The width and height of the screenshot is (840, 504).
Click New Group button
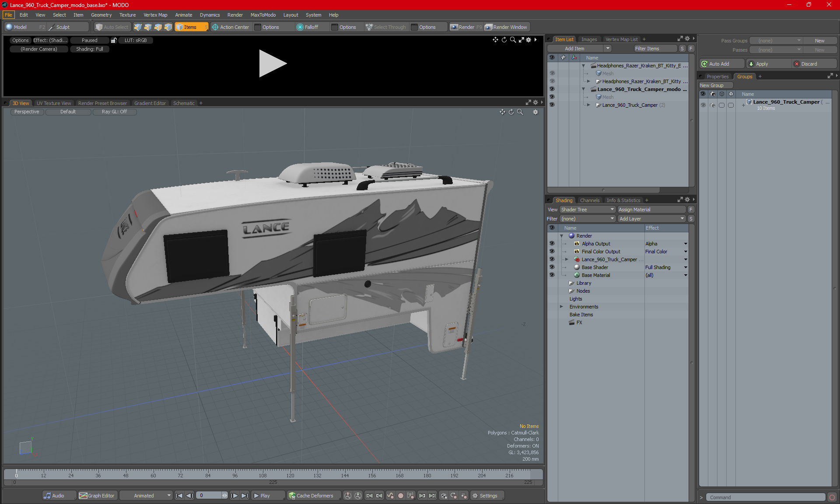(716, 85)
